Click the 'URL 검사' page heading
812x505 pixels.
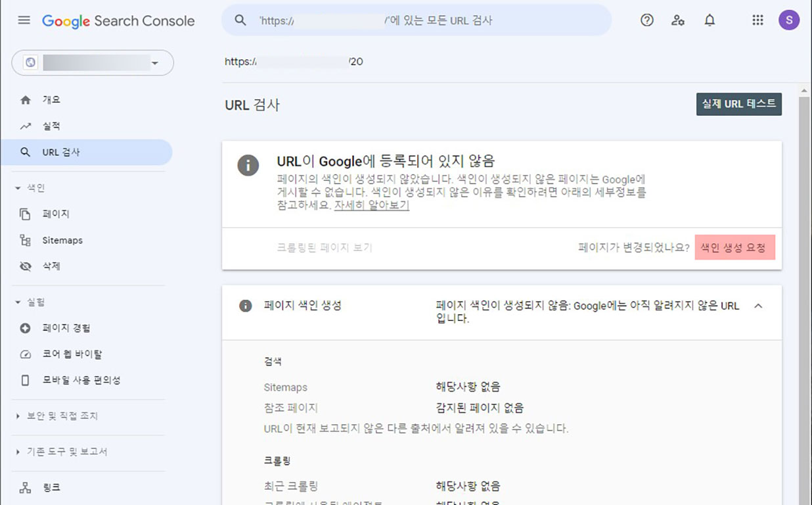coord(252,105)
